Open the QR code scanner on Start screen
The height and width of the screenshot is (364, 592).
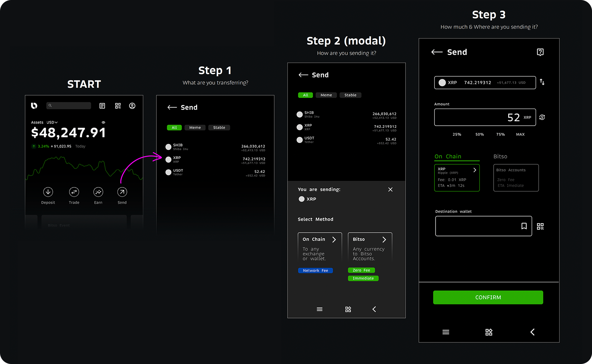click(118, 106)
